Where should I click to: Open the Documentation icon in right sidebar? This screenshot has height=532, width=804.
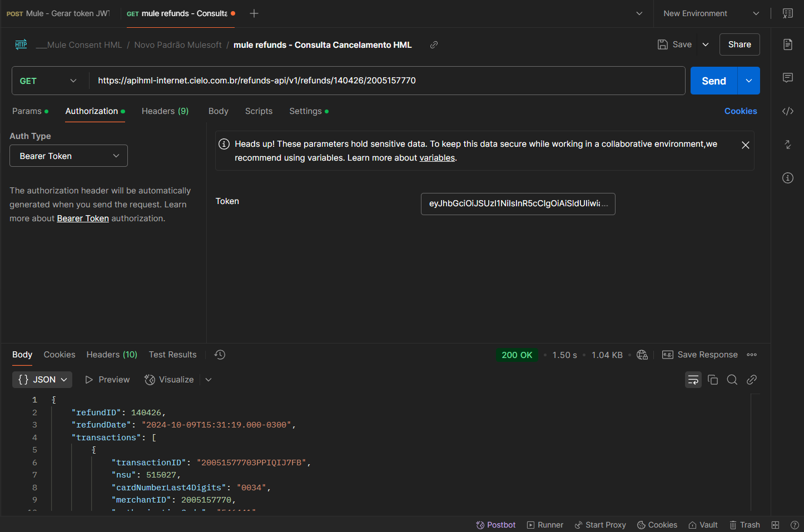point(787,44)
